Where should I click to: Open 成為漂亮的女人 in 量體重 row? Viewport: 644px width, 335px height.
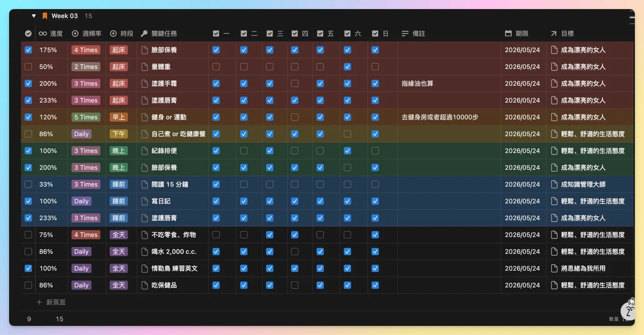(584, 67)
